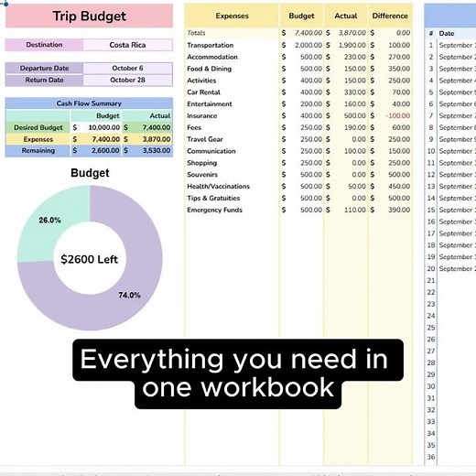The height and width of the screenshot is (476, 476).
Task: Select the Totals actual 3,870.00 cell
Action: [x=346, y=33]
